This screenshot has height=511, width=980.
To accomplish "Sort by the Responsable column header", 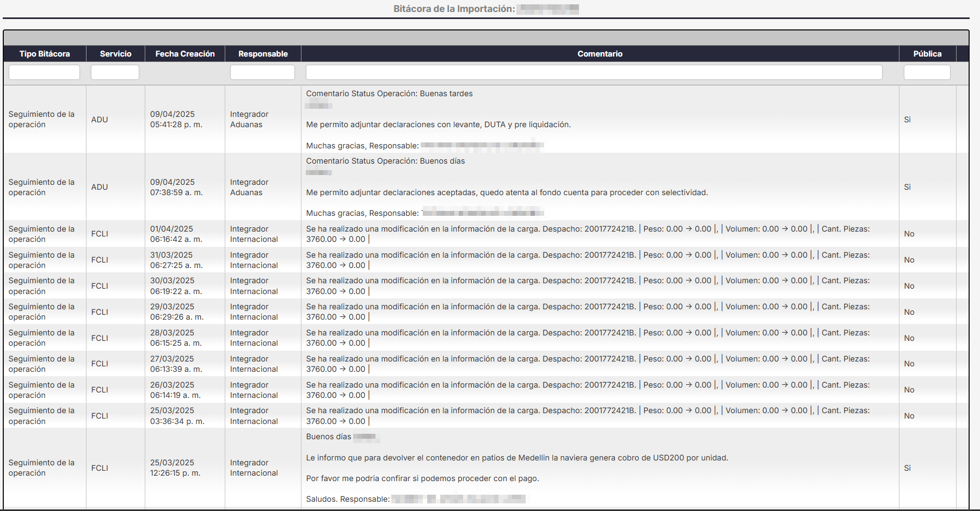I will [263, 54].
